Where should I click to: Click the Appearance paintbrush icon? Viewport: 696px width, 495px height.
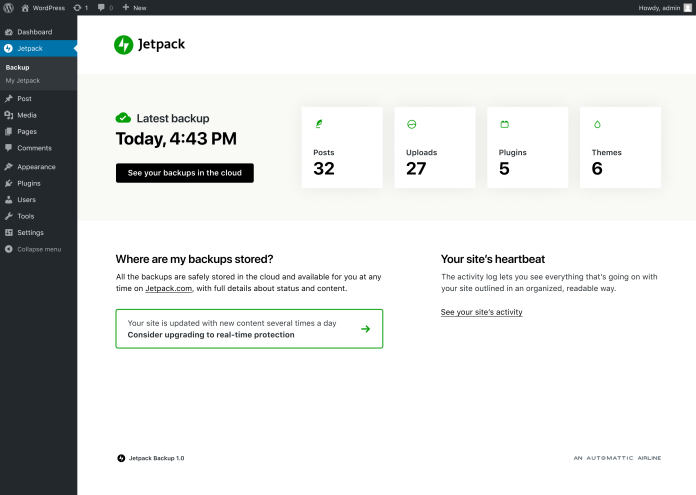point(8,166)
